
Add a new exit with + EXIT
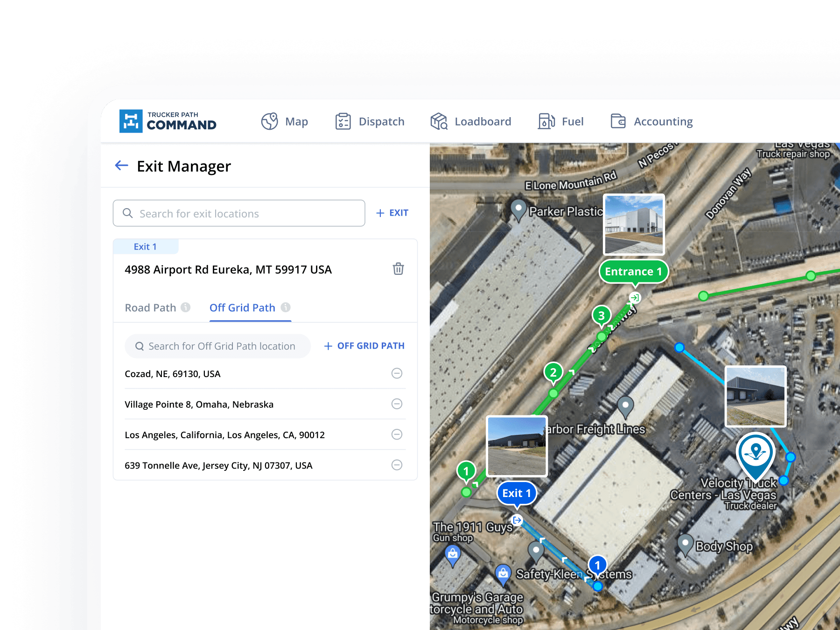(x=392, y=213)
